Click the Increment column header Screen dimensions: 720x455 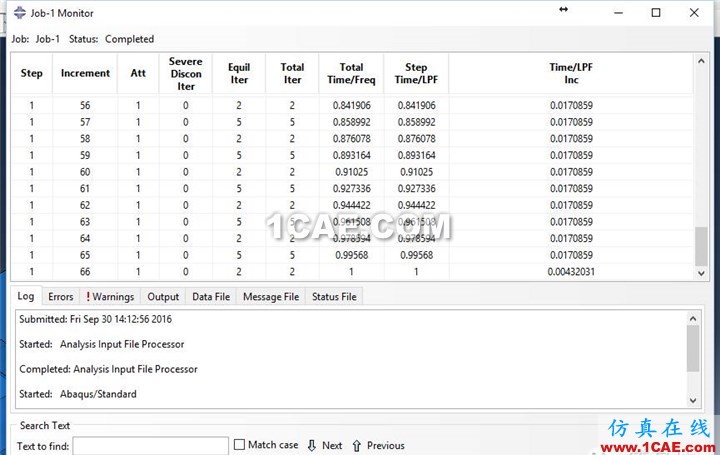(x=85, y=73)
